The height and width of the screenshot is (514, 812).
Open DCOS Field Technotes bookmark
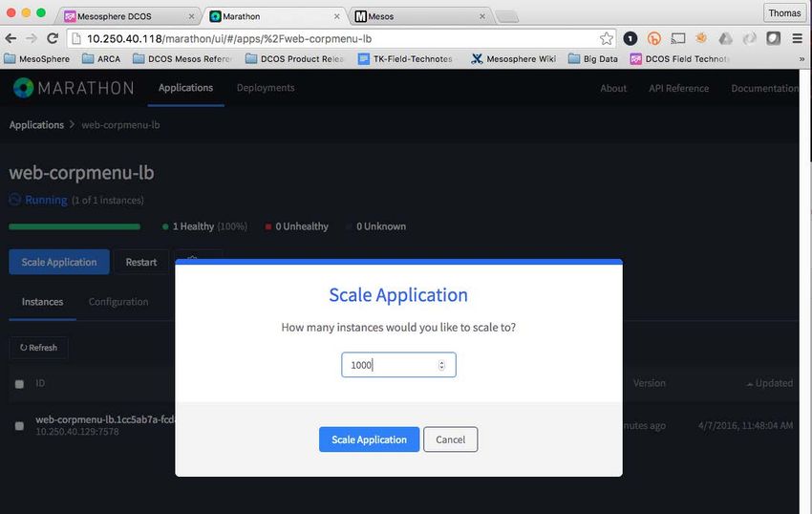tap(679, 59)
